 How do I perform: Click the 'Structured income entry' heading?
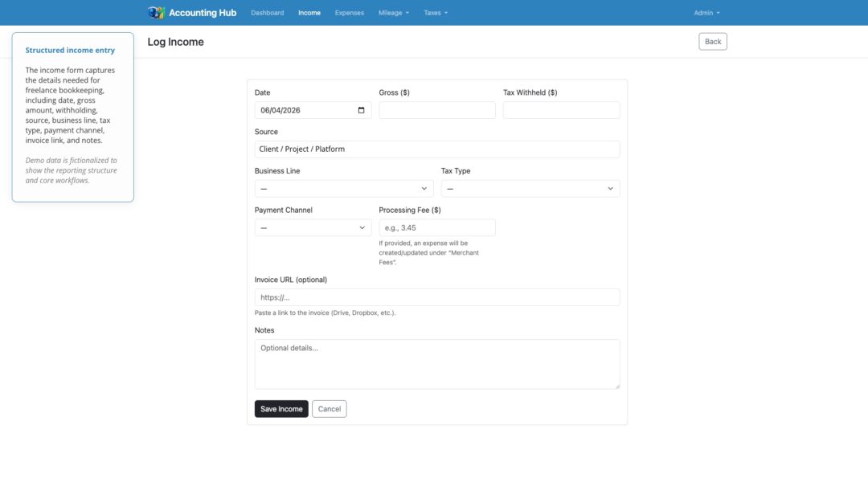(x=70, y=50)
